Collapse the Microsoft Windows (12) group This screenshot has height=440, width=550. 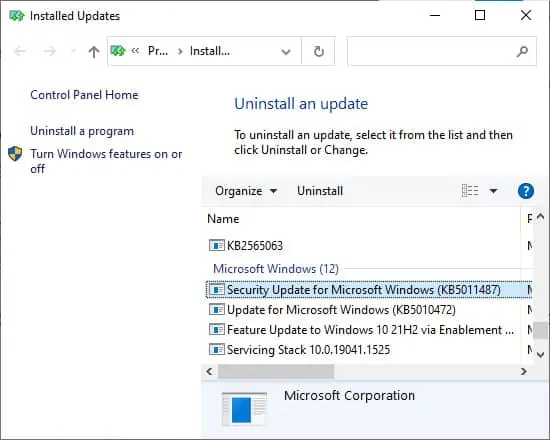(276, 269)
